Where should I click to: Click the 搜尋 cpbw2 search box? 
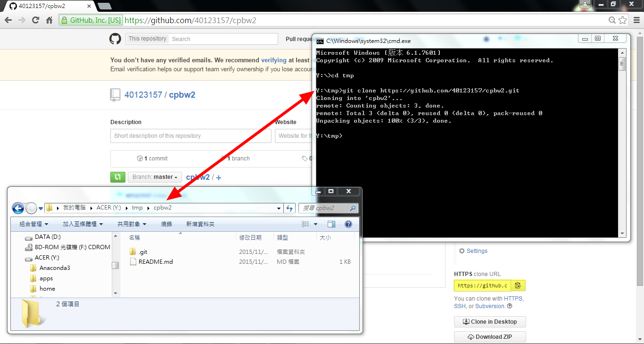(x=329, y=208)
